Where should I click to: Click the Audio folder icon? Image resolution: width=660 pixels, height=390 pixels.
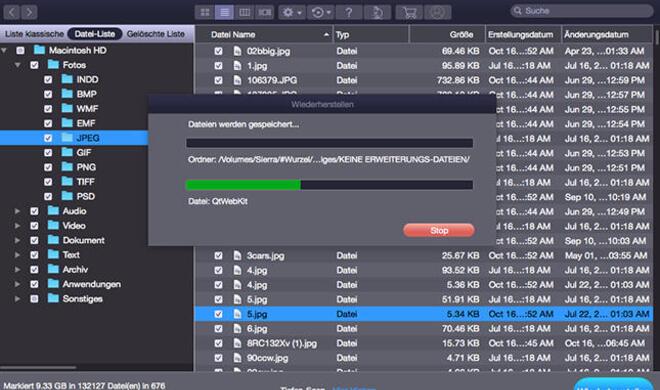(x=53, y=210)
